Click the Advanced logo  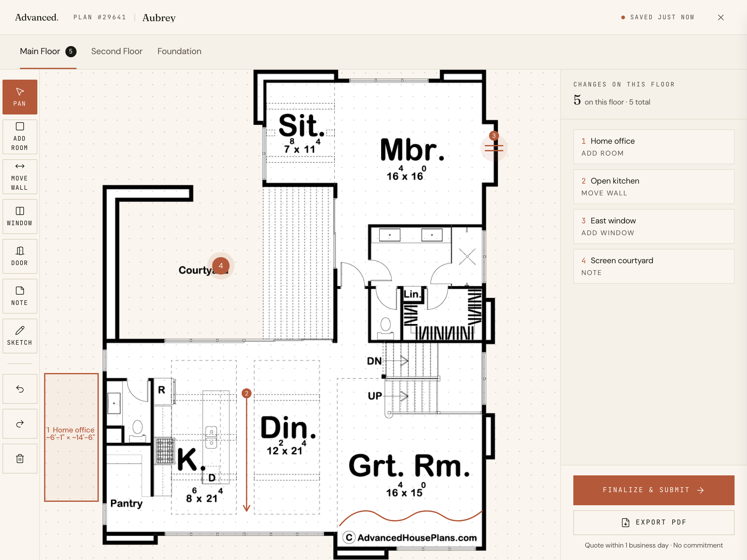[x=37, y=17]
